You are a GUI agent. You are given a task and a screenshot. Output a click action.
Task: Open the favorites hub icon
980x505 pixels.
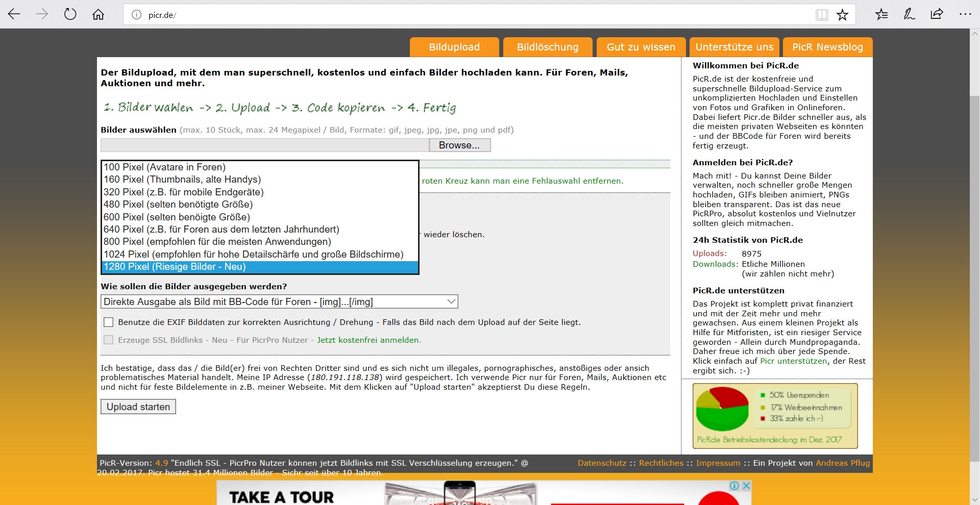pyautogui.click(x=881, y=14)
